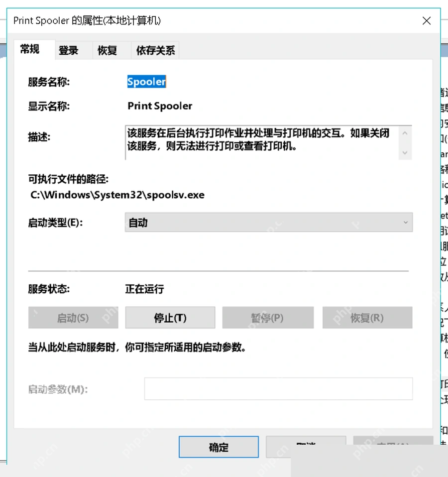
Task: Click the Print Spooler display name text
Action: coord(160,106)
